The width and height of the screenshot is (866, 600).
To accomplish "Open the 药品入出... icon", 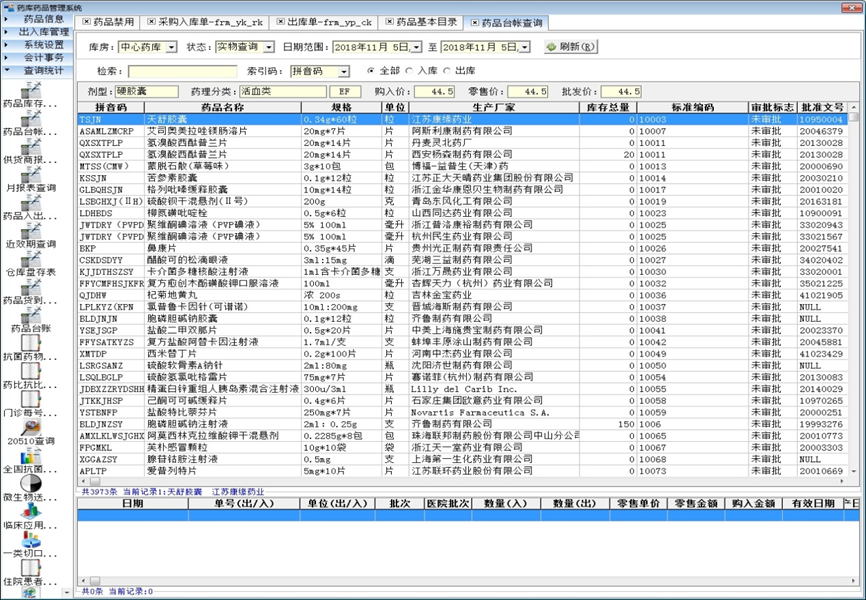I will (31, 203).
